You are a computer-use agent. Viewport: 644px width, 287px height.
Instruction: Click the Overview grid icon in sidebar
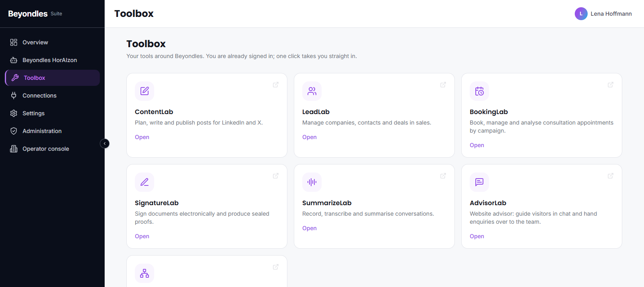point(14,42)
